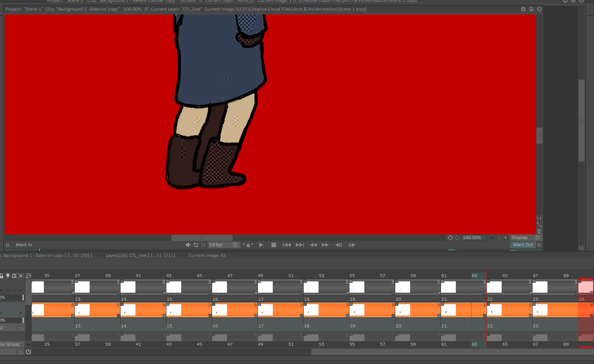Viewport: 594px width, 364px height.
Task: Open the bottom timeline list menu
Action: (19, 351)
